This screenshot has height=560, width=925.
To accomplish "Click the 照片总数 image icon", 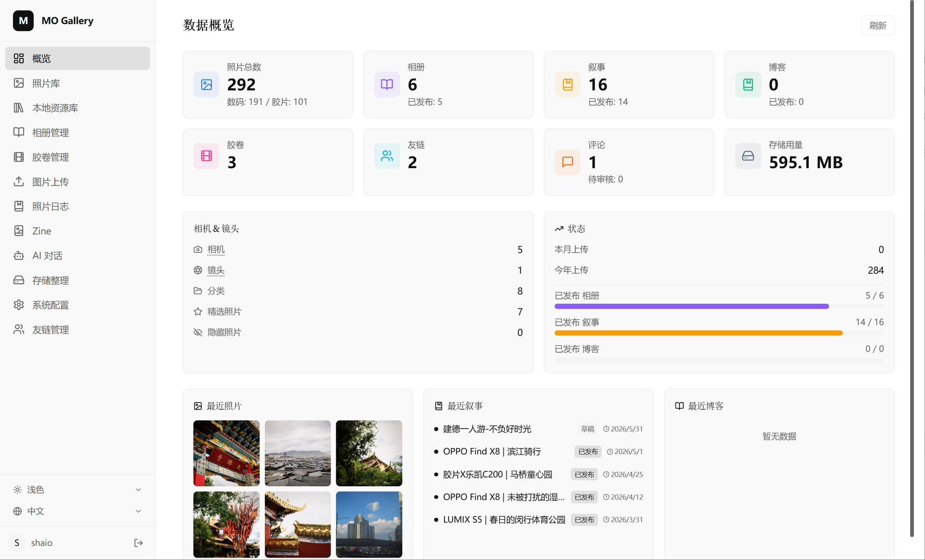I will coord(206,85).
